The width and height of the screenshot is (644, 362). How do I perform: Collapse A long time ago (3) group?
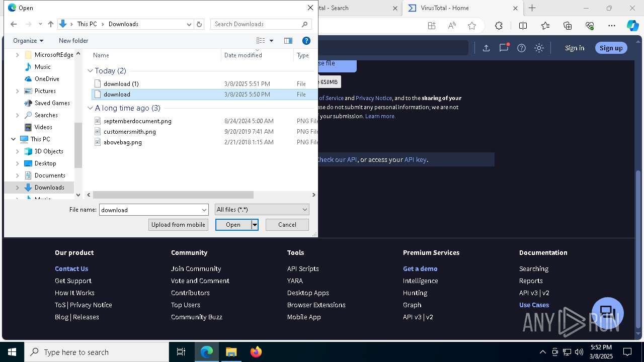coord(91,108)
